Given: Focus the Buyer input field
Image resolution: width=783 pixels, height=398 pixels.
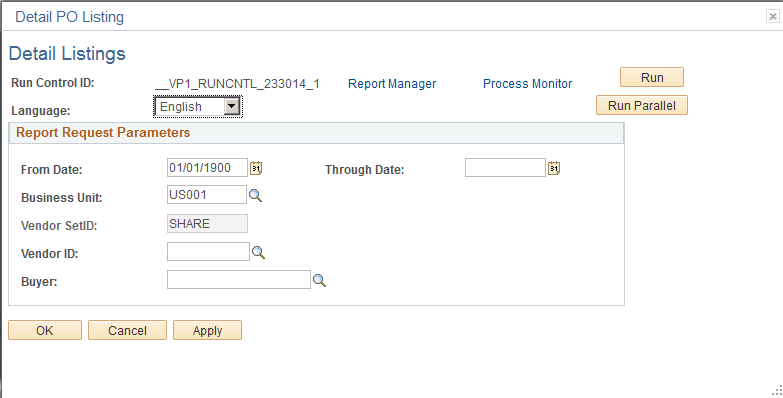Looking at the screenshot, I should point(239,280).
